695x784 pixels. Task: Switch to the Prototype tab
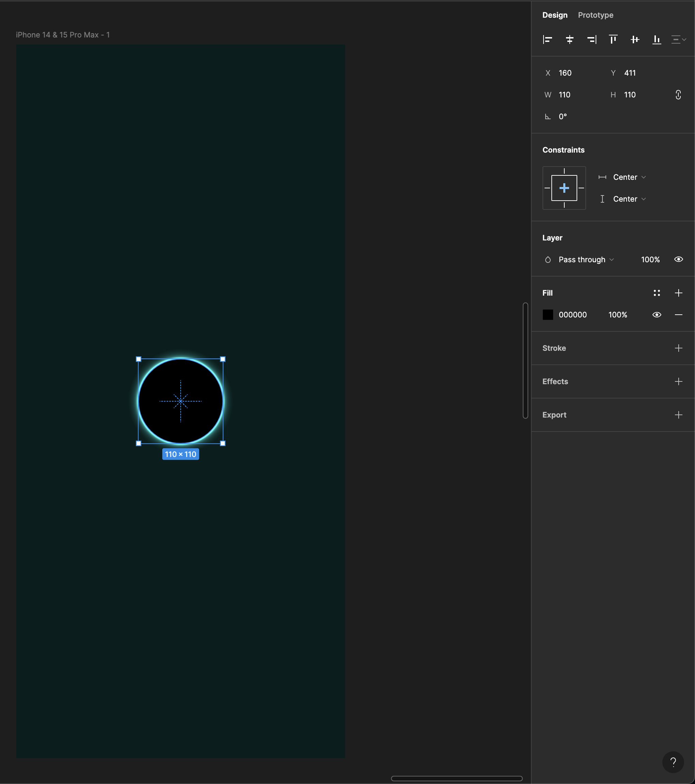pyautogui.click(x=595, y=15)
